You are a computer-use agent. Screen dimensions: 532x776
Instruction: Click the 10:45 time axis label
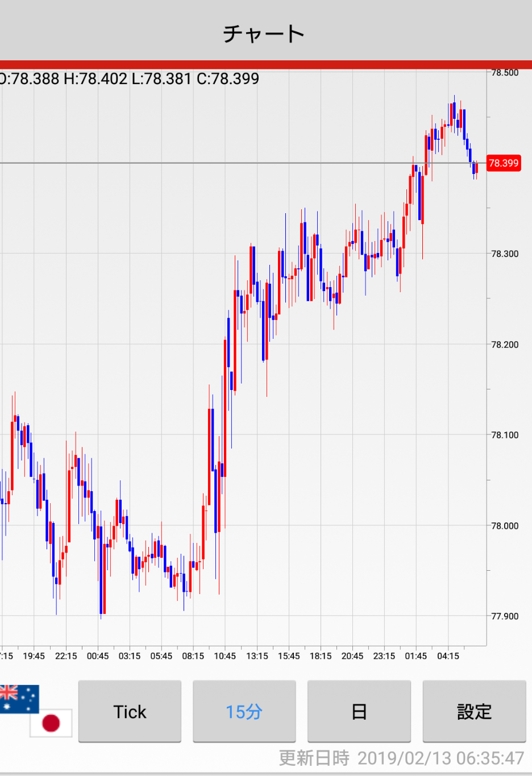pos(225,656)
